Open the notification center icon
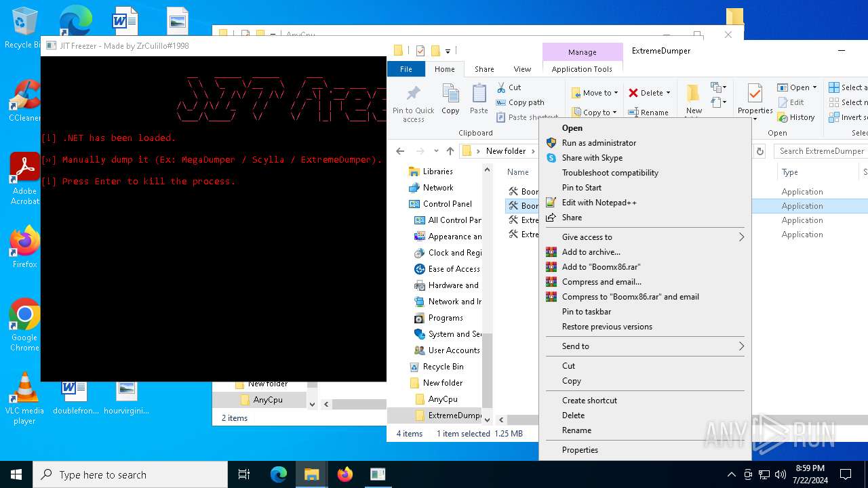 point(846,474)
